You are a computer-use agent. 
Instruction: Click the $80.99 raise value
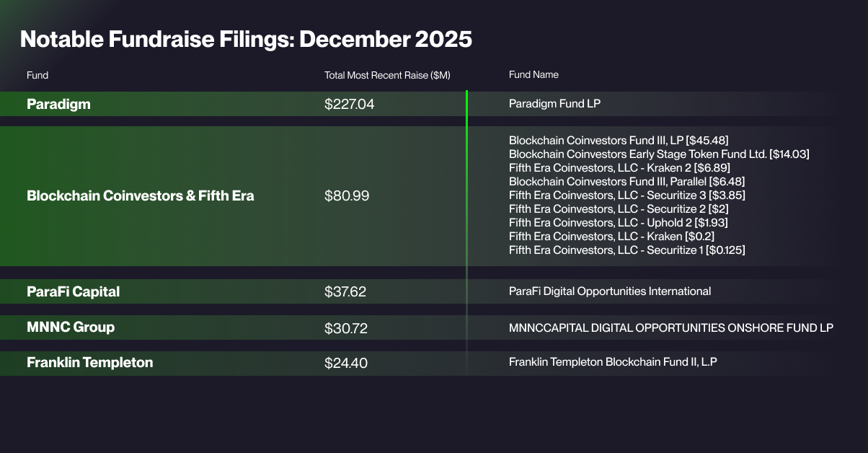347,195
